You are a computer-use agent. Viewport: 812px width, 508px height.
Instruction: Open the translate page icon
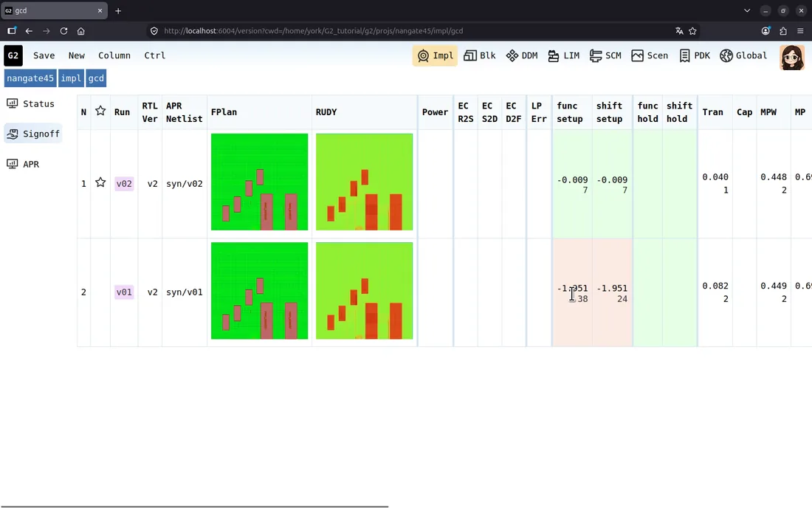(x=679, y=31)
